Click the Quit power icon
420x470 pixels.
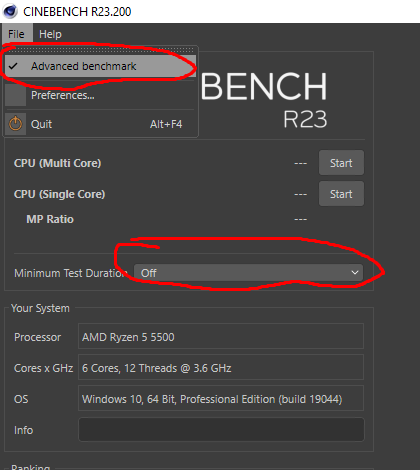pyautogui.click(x=15, y=124)
